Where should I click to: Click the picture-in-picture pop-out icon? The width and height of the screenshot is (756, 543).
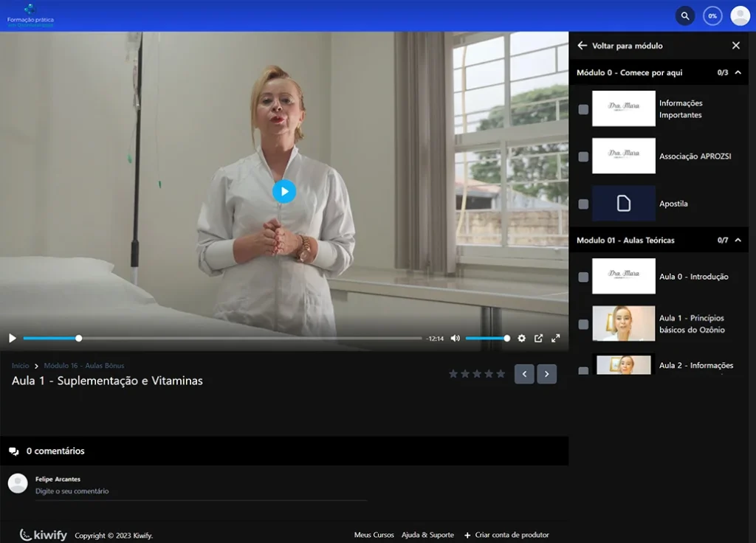click(538, 338)
